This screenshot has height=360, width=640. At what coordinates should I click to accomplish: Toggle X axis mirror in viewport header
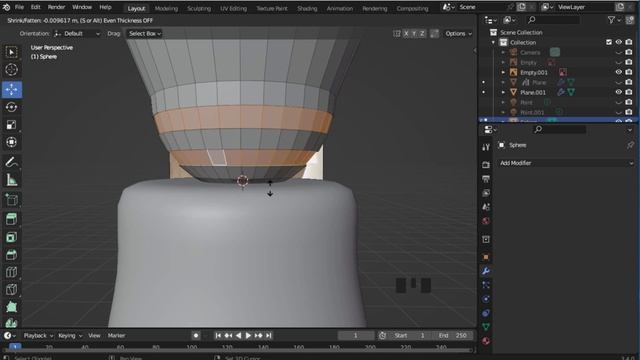tap(406, 33)
